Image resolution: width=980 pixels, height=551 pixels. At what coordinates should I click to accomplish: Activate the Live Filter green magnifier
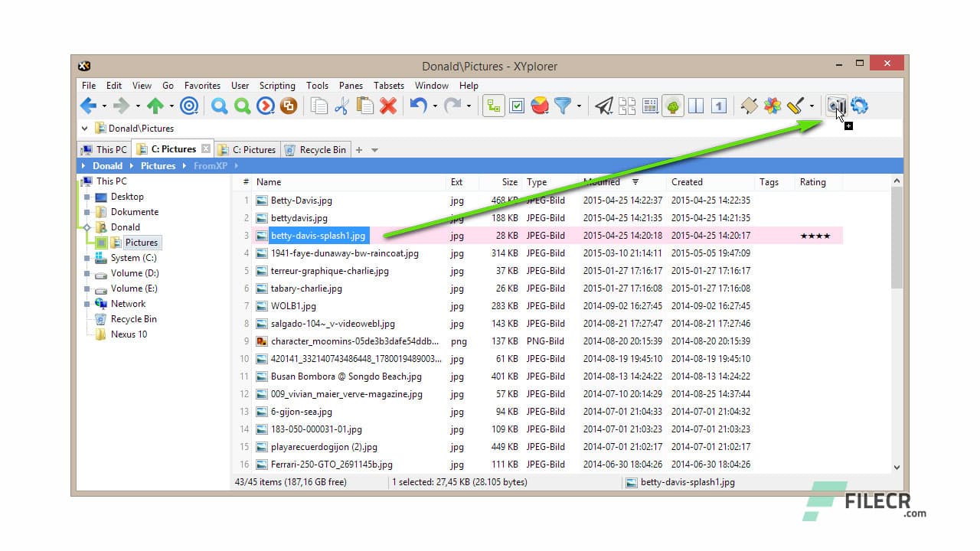point(243,106)
